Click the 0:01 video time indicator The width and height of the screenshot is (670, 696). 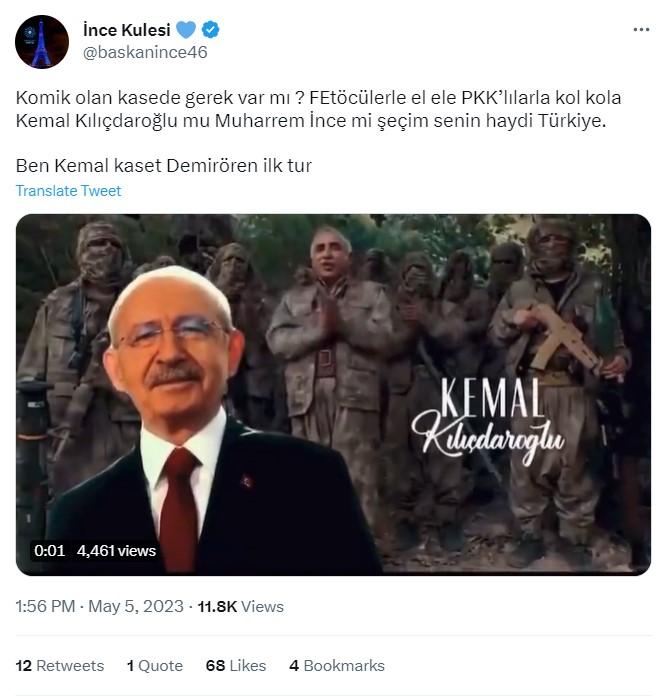tap(49, 551)
